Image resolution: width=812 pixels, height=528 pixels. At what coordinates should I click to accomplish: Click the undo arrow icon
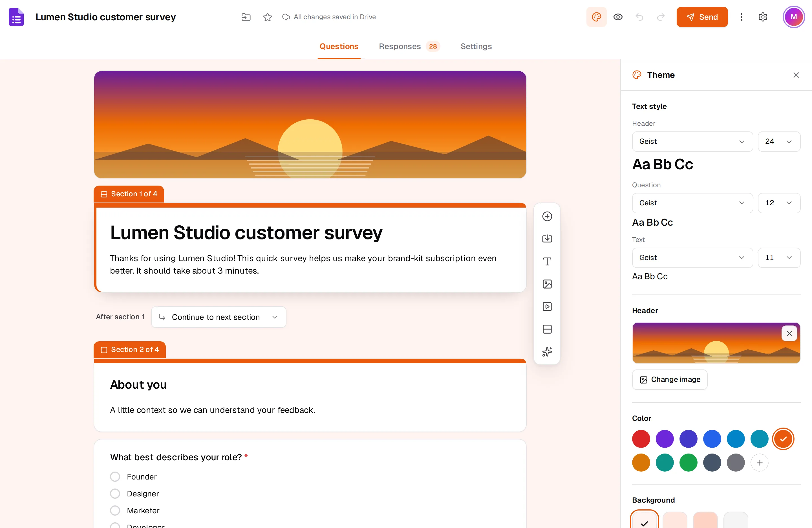click(639, 17)
